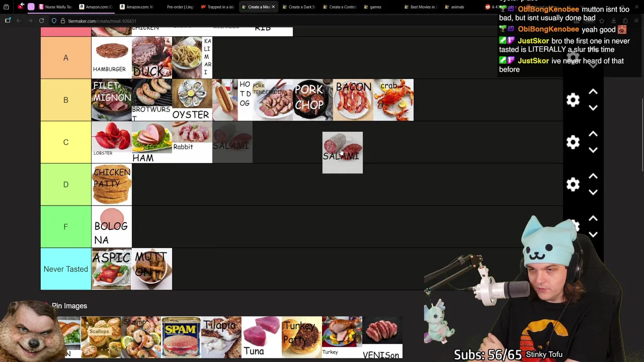This screenshot has width=644, height=362.
Task: Select the A tier label cell
Action: click(66, 58)
